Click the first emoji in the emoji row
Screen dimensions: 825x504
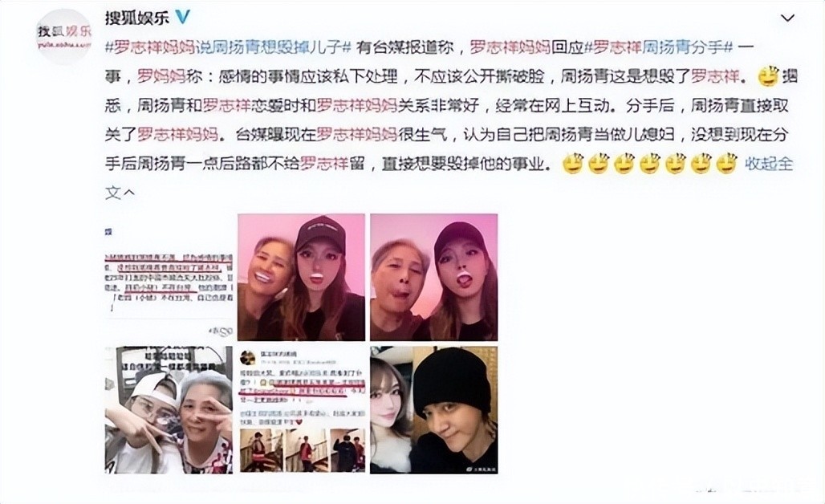click(574, 164)
